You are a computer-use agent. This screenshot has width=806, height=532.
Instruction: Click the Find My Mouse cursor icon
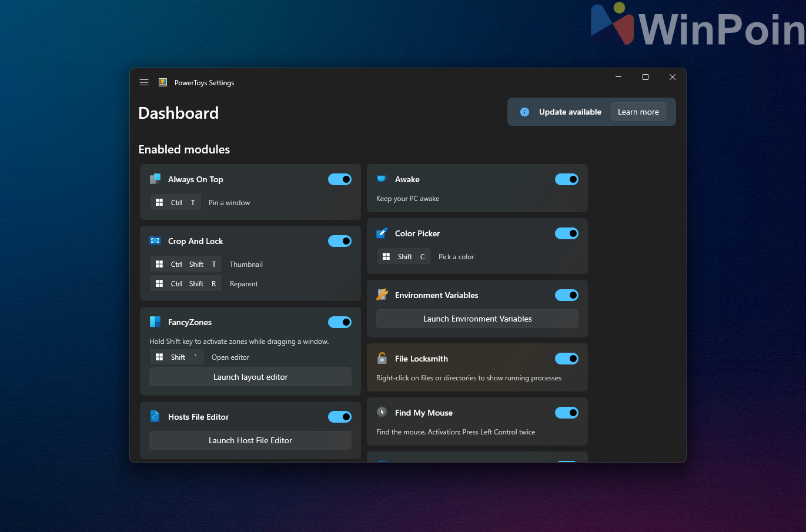coord(382,412)
